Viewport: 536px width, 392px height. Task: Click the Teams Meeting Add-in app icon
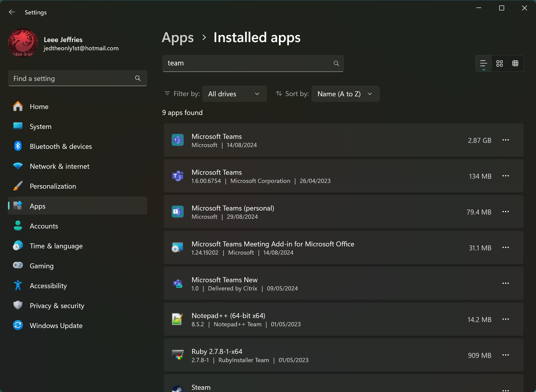(x=178, y=248)
